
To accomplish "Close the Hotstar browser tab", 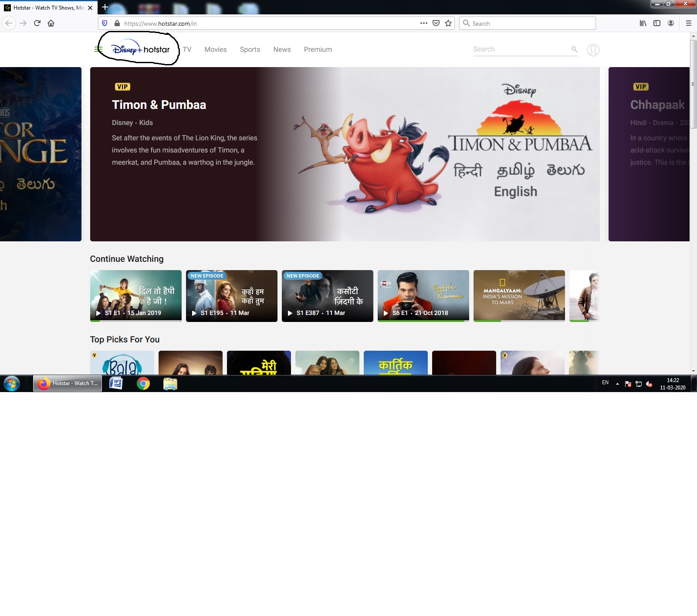I will [x=90, y=8].
